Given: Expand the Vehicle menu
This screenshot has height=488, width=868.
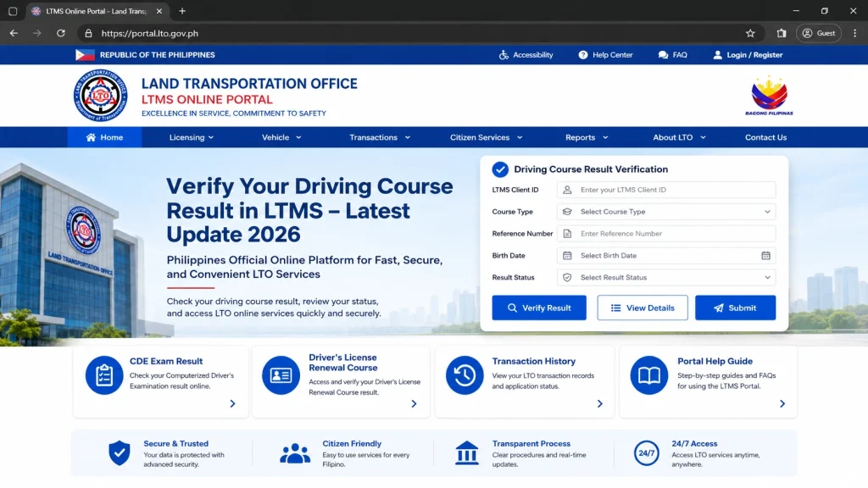Looking at the screenshot, I should (x=281, y=137).
